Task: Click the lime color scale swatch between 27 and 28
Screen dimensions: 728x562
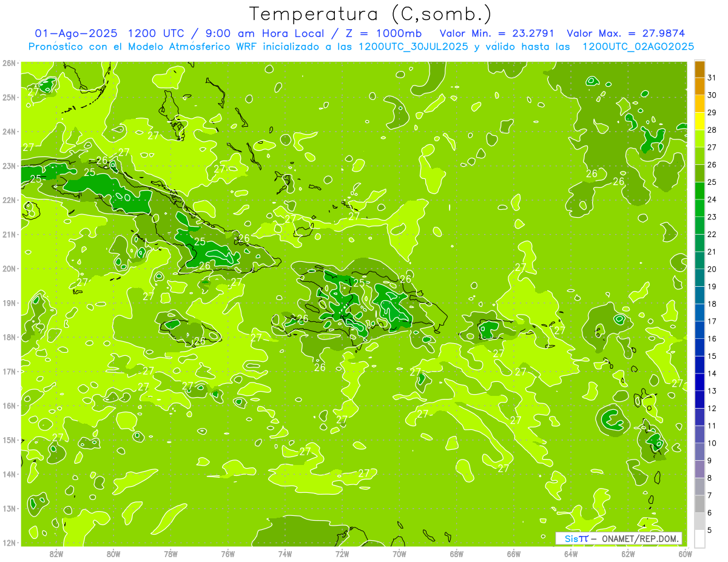Action: point(699,138)
